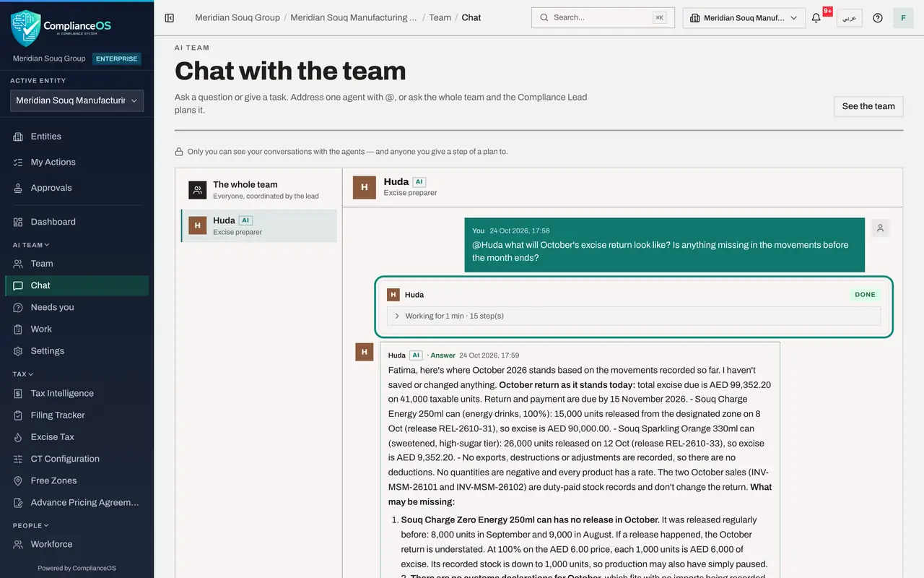Open the notifications bell
924x578 pixels.
click(x=816, y=18)
